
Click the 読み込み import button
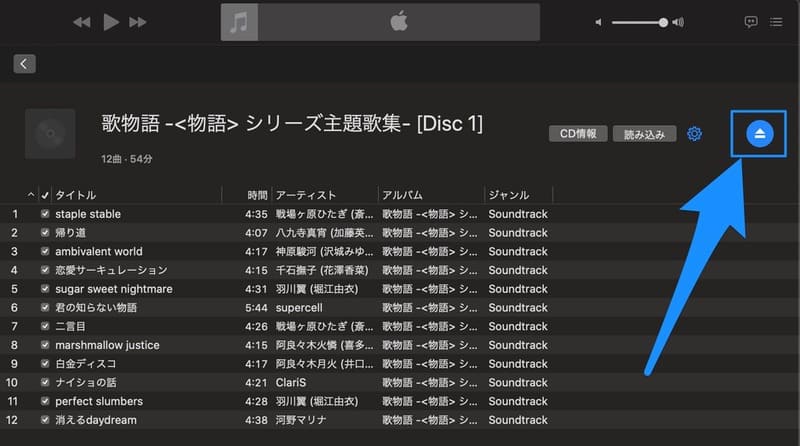coord(644,134)
